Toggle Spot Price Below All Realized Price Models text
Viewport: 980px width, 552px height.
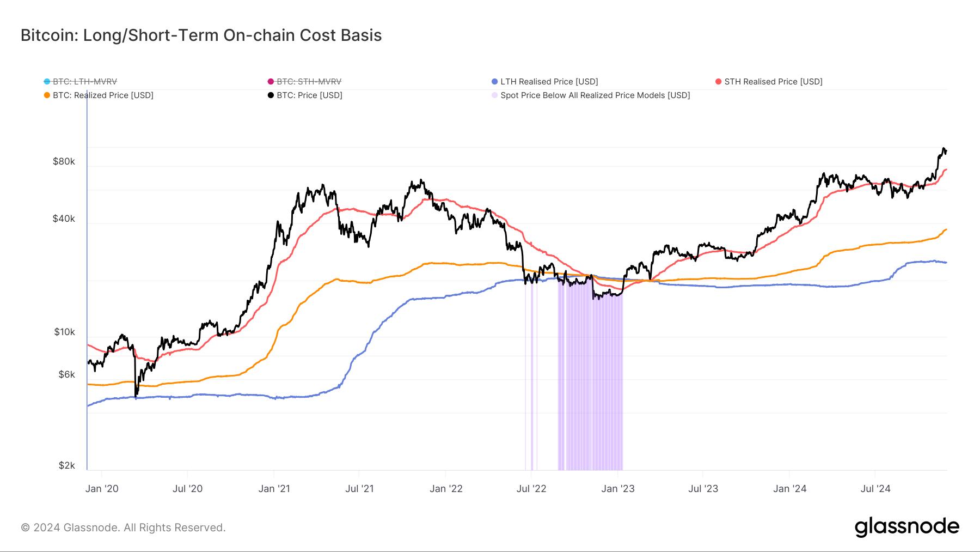click(595, 95)
